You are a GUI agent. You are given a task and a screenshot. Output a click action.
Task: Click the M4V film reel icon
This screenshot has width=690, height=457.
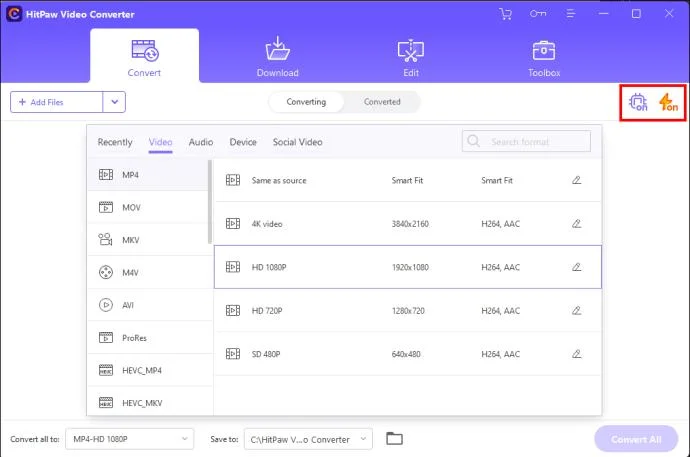pyautogui.click(x=106, y=272)
